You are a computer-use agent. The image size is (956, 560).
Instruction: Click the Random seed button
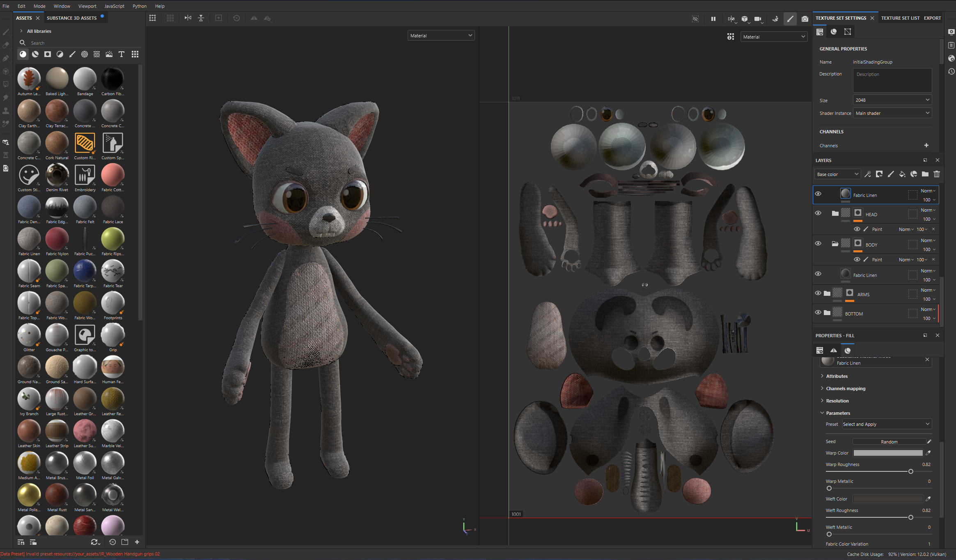click(x=889, y=442)
